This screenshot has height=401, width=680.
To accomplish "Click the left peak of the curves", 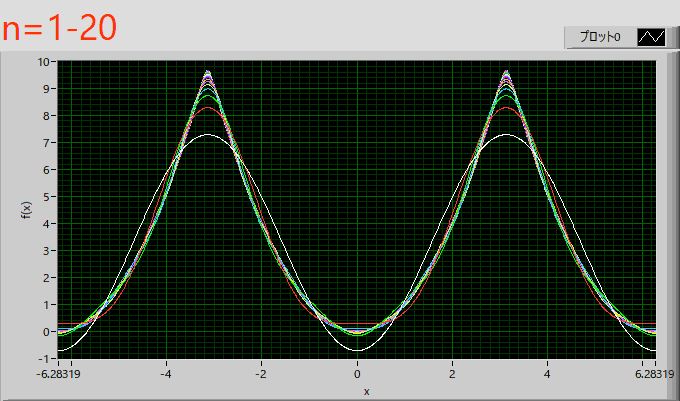I will tap(207, 73).
